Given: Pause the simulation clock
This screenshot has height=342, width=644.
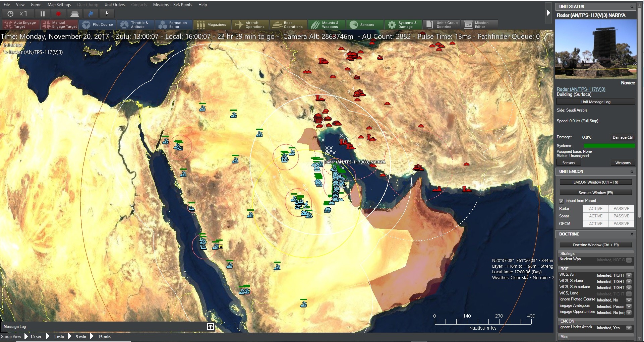Looking at the screenshot, I should [43, 14].
